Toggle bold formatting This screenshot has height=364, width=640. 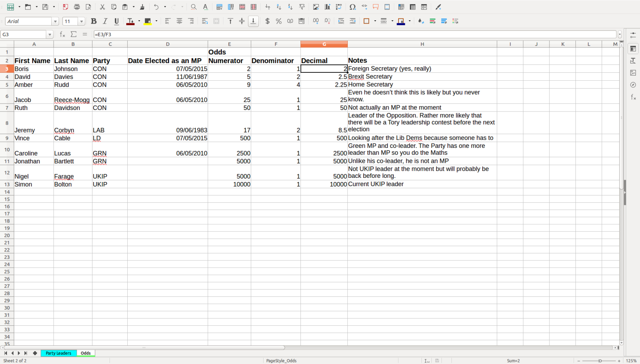(94, 21)
